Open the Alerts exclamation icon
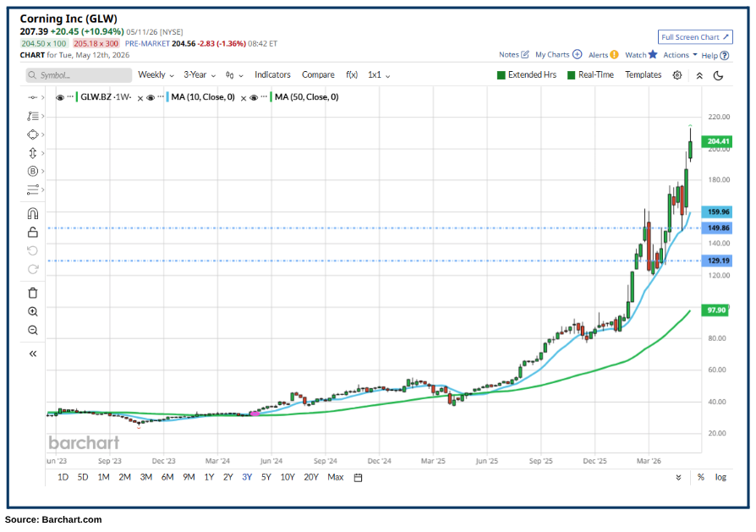756x532 pixels. click(x=614, y=54)
